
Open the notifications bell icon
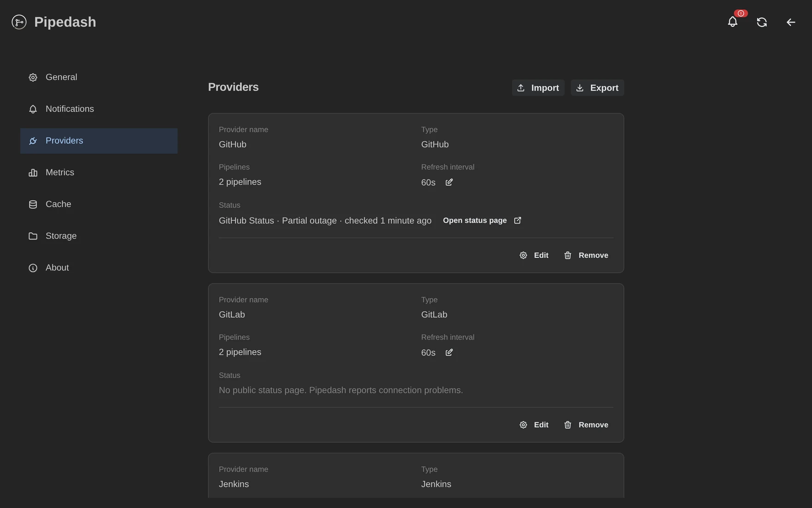[x=733, y=22]
